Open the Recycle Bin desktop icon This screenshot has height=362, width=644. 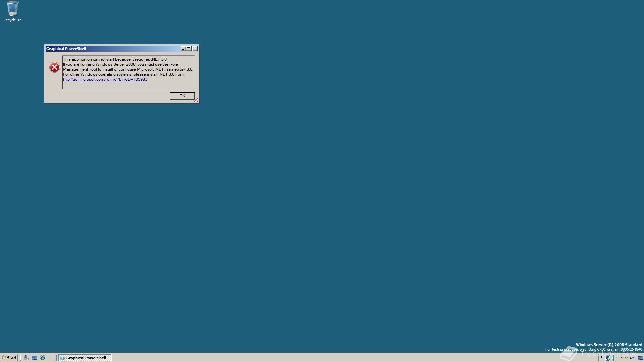tap(12, 12)
